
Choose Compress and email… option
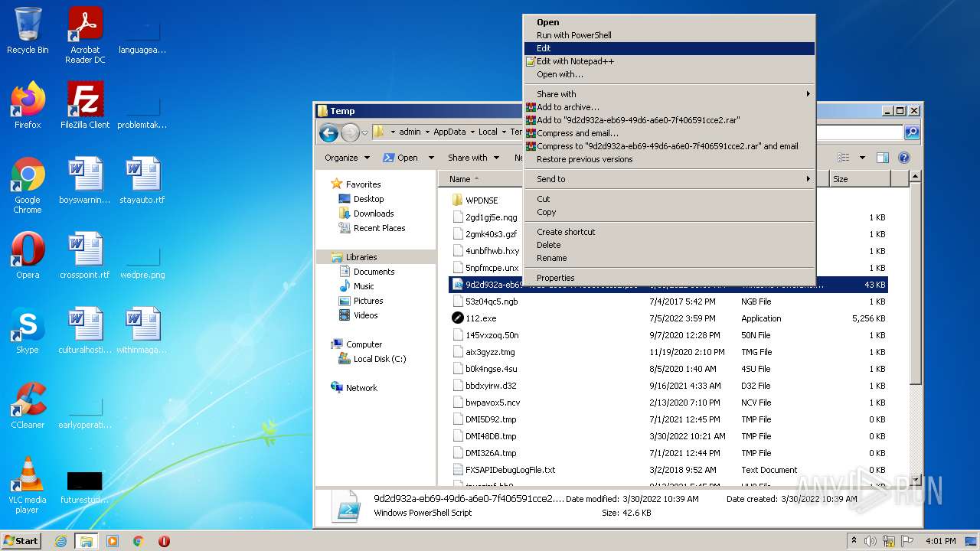point(669,133)
